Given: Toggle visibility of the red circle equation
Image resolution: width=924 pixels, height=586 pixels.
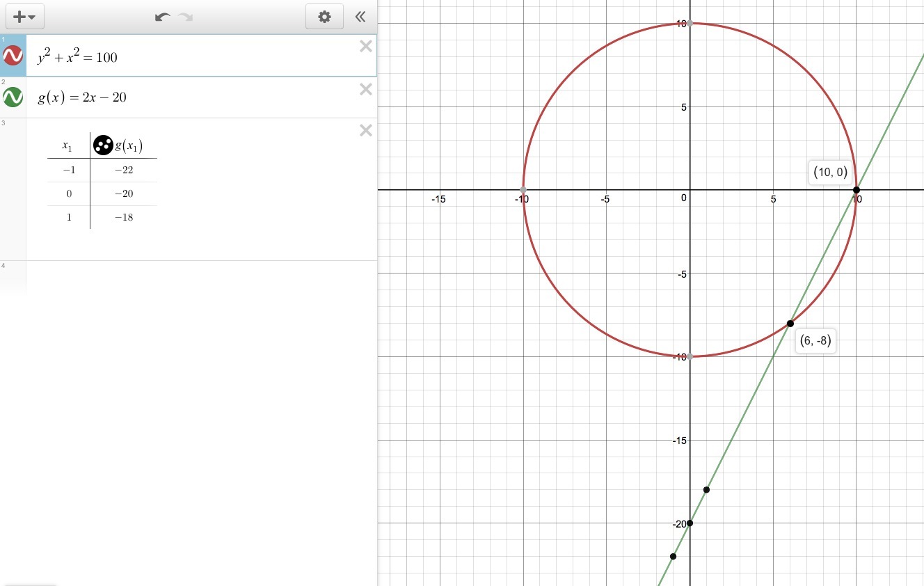Looking at the screenshot, I should coord(13,56).
